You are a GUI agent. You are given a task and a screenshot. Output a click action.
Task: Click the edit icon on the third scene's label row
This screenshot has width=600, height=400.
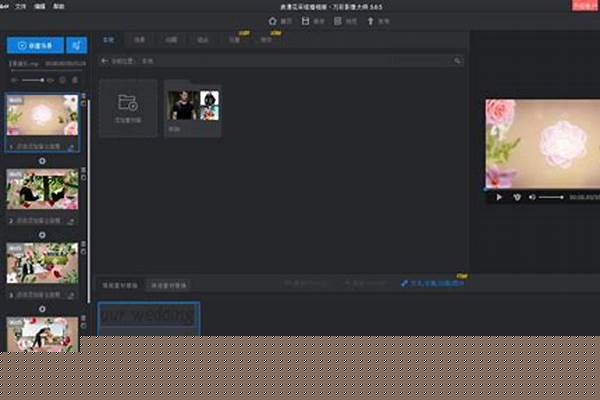(x=71, y=295)
